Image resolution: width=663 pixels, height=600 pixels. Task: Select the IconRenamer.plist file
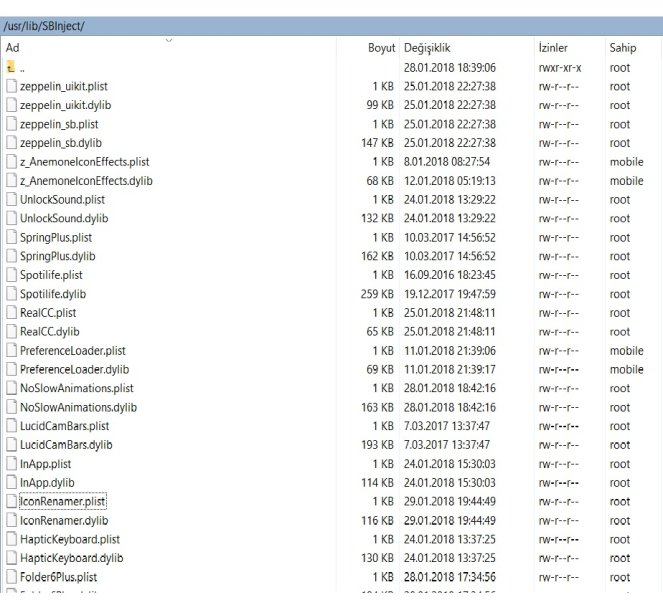pyautogui.click(x=64, y=502)
